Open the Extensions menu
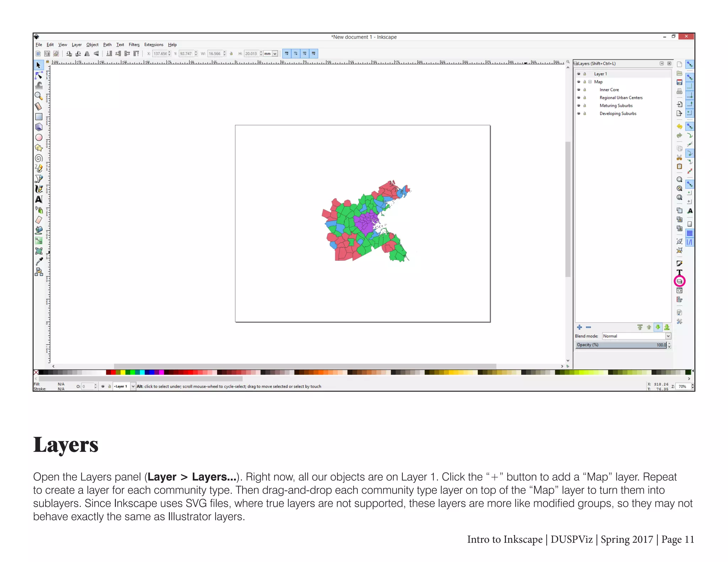 154,45
